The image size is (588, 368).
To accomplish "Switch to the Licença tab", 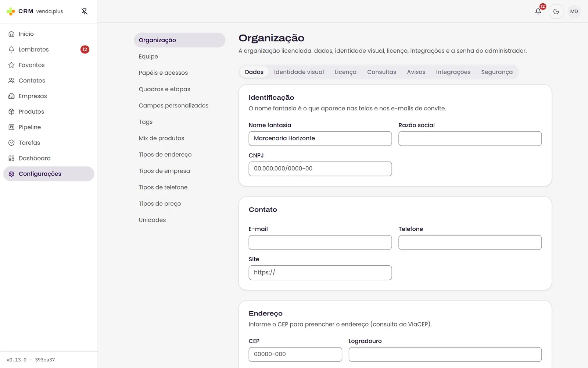I will point(345,72).
